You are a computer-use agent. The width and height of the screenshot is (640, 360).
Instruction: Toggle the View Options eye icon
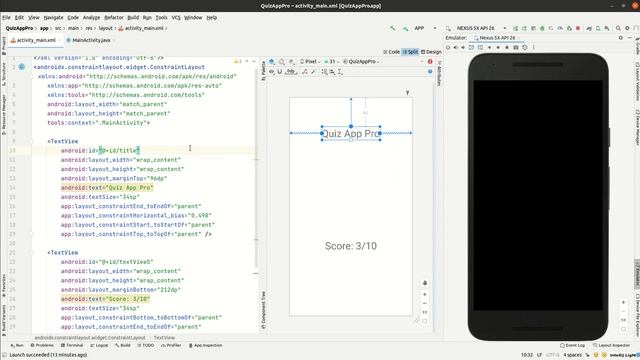[272, 72]
